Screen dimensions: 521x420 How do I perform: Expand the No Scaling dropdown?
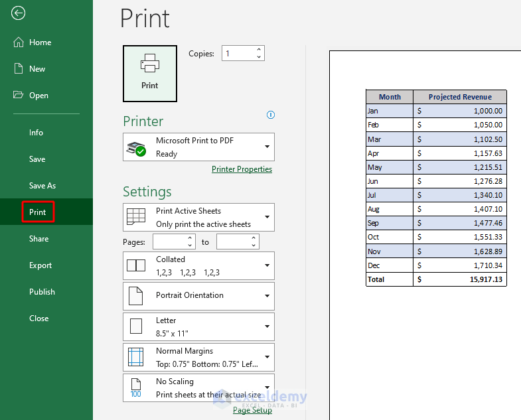(198, 387)
